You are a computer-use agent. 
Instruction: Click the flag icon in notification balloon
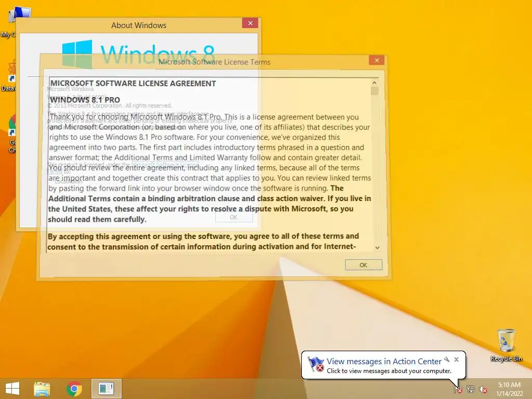[315, 364]
